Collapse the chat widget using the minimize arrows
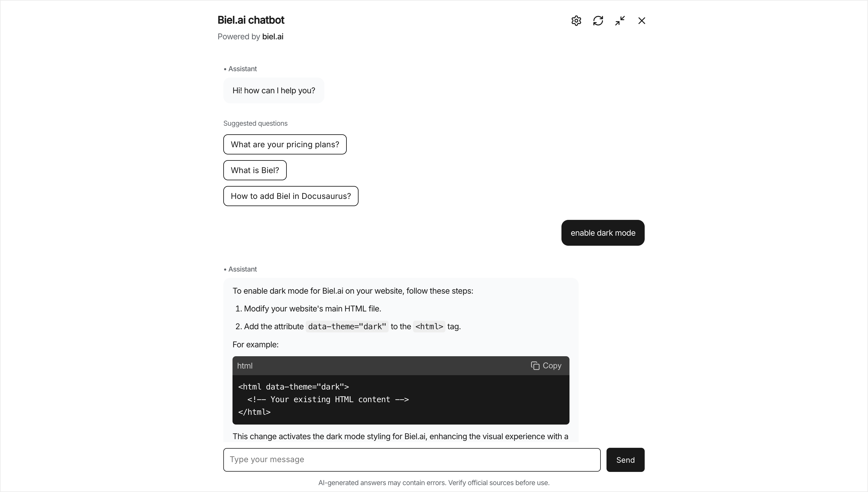 [620, 20]
